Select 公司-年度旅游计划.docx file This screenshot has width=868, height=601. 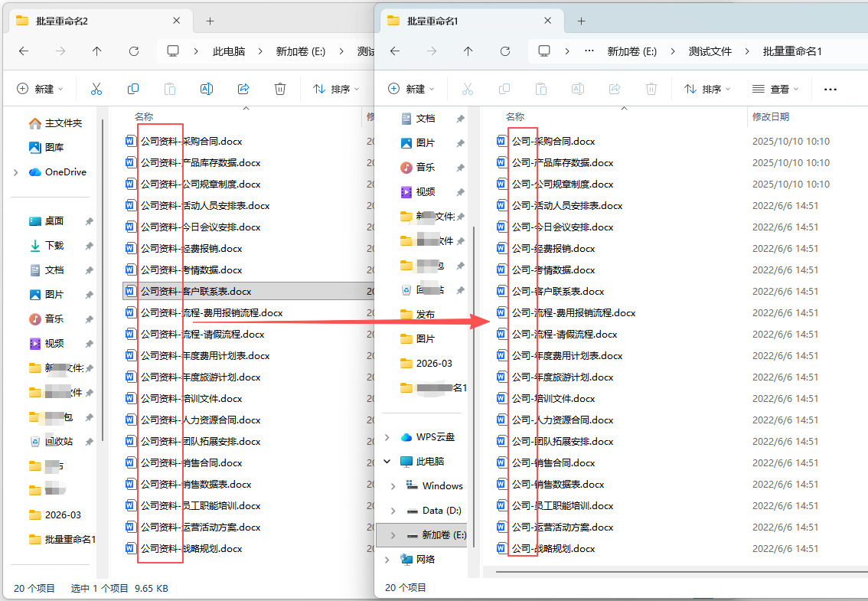tap(563, 377)
